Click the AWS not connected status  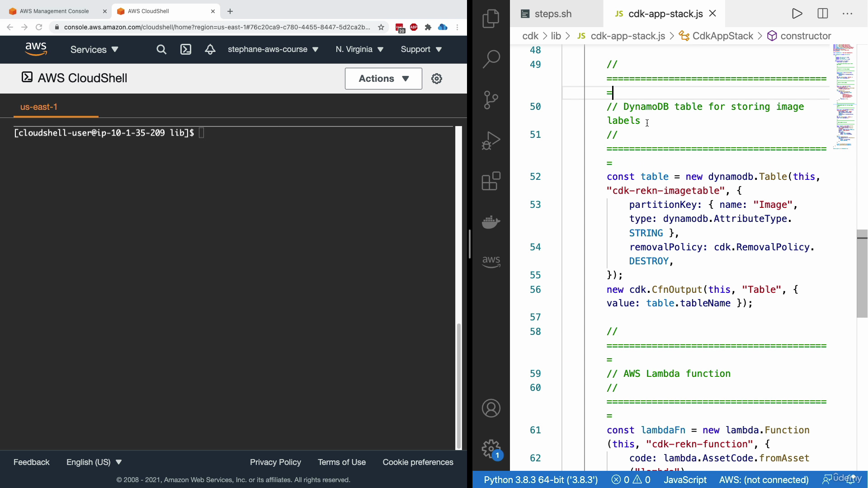coord(764,480)
